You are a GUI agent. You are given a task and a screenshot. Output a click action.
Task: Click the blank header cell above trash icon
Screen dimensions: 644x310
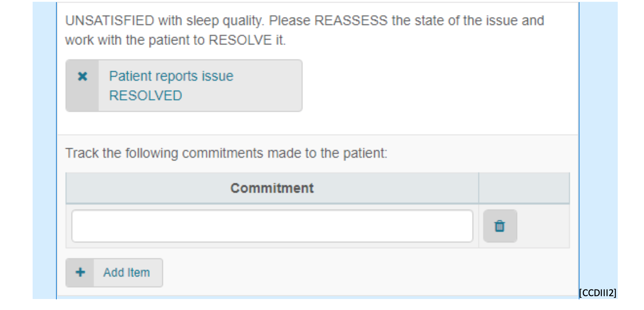click(524, 188)
